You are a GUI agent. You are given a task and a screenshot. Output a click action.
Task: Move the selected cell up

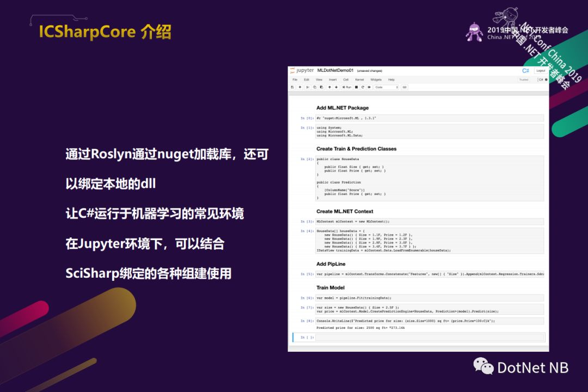329,88
